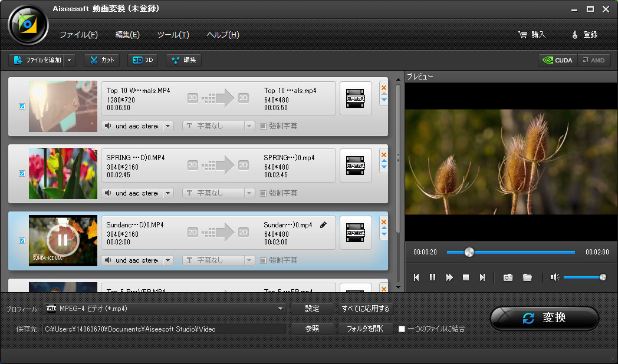The width and height of the screenshot is (618, 364).
Task: Click the Aiseesoft application logo
Action: point(28,25)
